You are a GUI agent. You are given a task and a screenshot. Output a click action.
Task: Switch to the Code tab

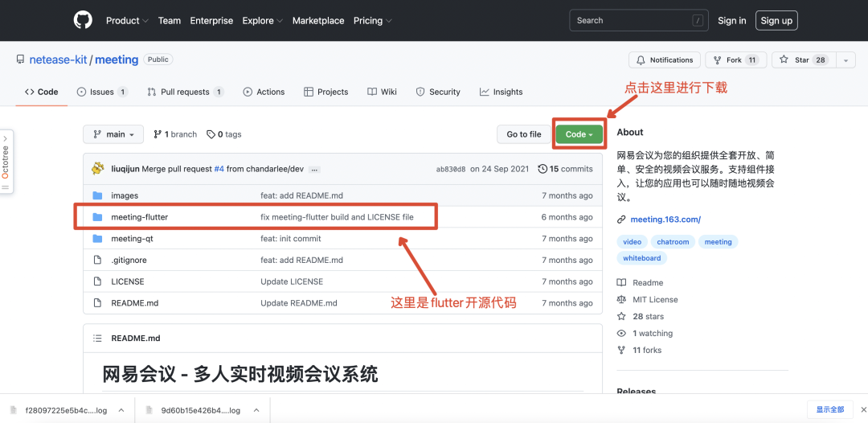[x=42, y=92]
